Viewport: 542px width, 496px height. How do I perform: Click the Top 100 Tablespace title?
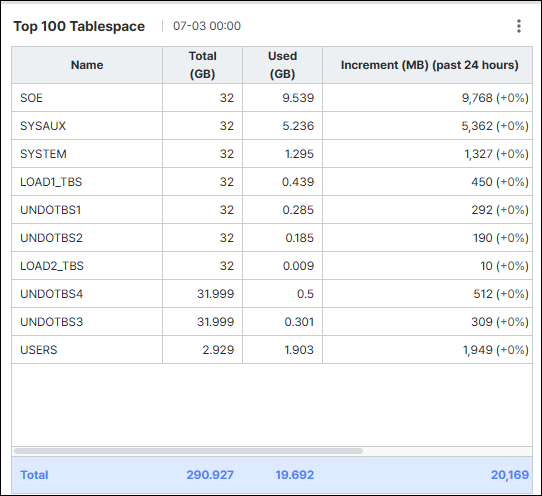click(79, 26)
